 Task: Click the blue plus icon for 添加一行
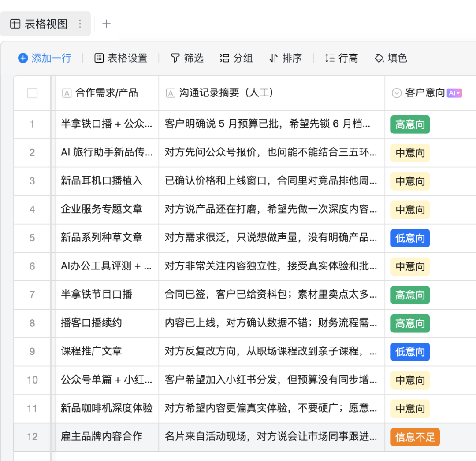coord(23,58)
